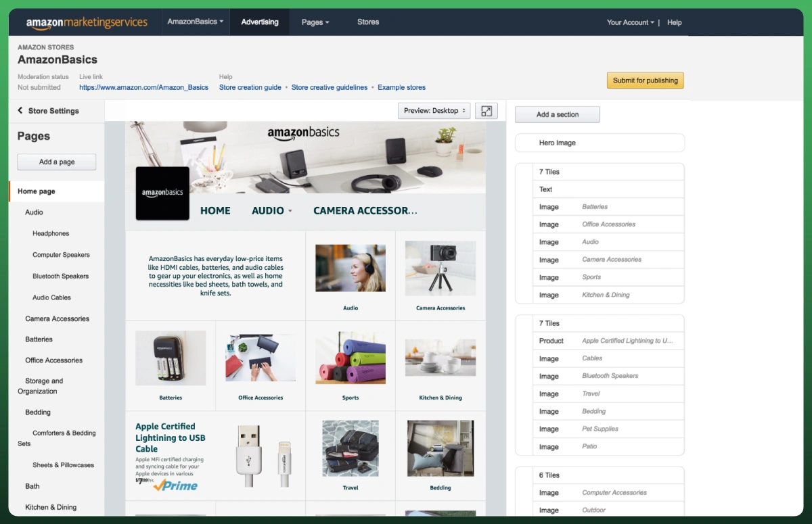Select the Bath page

pyautogui.click(x=32, y=486)
